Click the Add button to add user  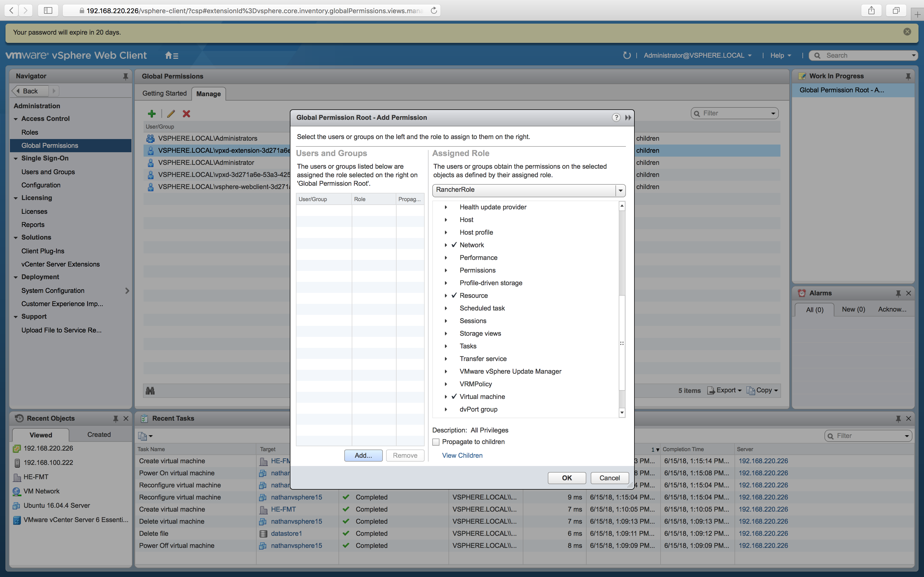click(363, 455)
